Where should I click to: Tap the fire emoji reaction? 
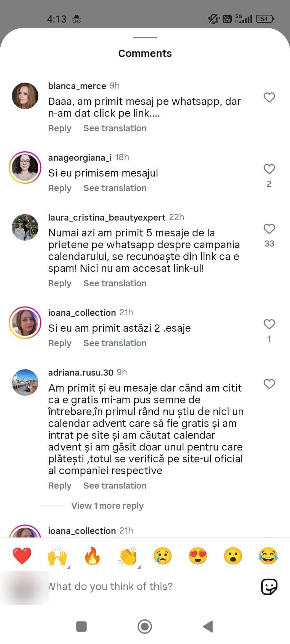point(92,556)
